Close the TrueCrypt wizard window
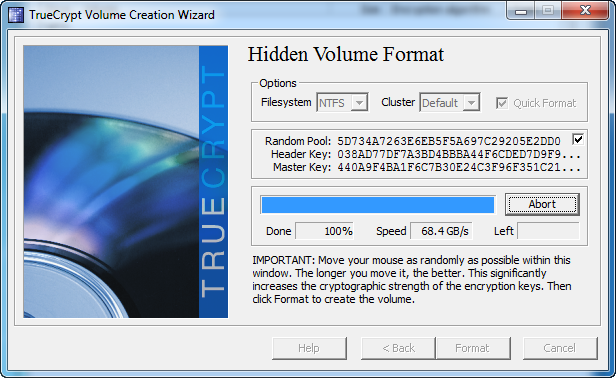Screen dimensions: 616x378 pos(585,11)
